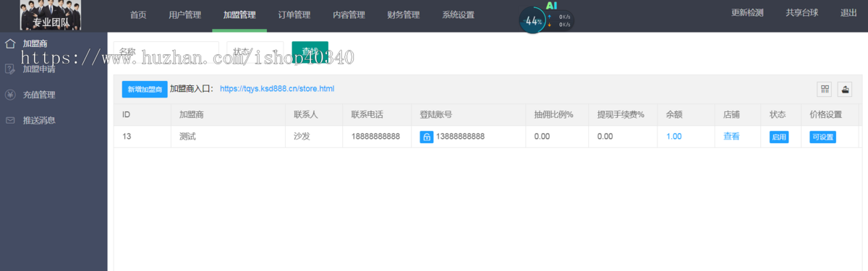Click the 价格设置 column header
The height and width of the screenshot is (271, 868).
coord(826,115)
